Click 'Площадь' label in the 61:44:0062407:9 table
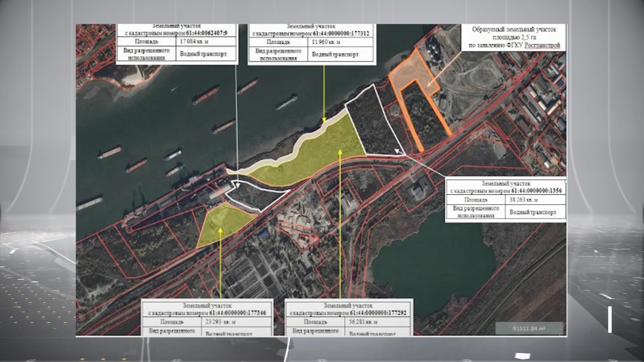 pos(146,42)
